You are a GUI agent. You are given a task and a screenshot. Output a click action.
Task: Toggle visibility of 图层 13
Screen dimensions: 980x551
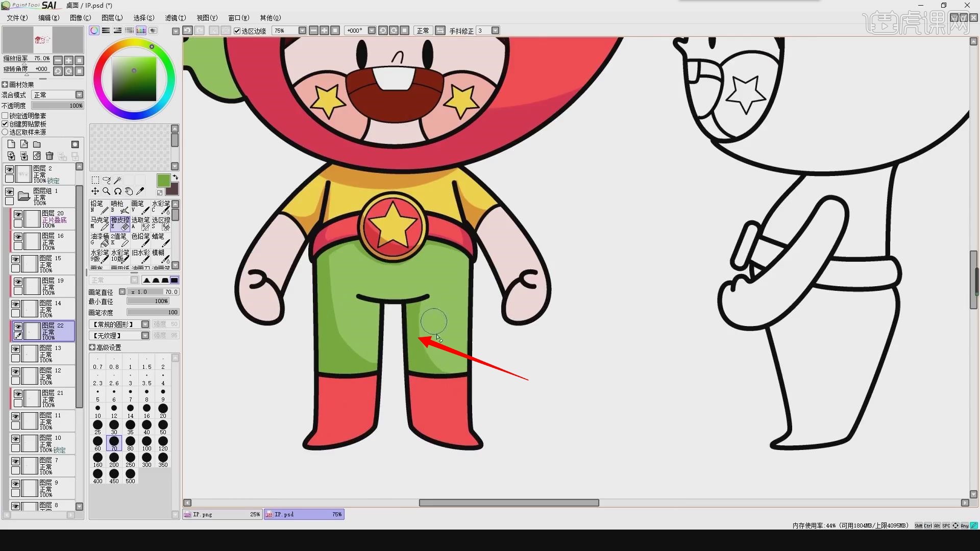pyautogui.click(x=15, y=349)
